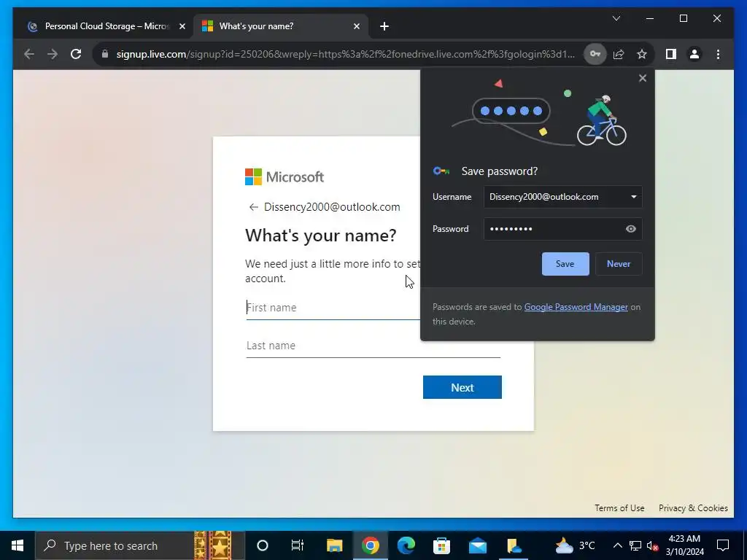
Task: Expand the Username dropdown arrow
Action: coord(634,197)
